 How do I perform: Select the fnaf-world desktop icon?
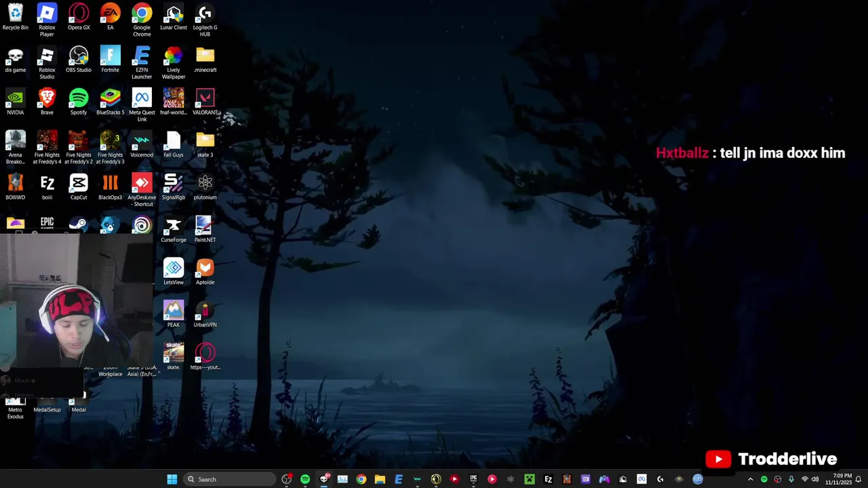[x=174, y=102]
